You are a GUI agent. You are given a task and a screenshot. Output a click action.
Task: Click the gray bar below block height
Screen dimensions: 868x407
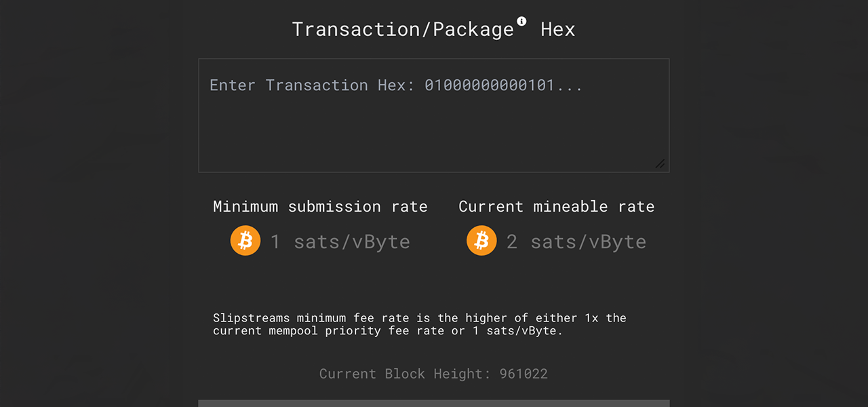(x=434, y=404)
